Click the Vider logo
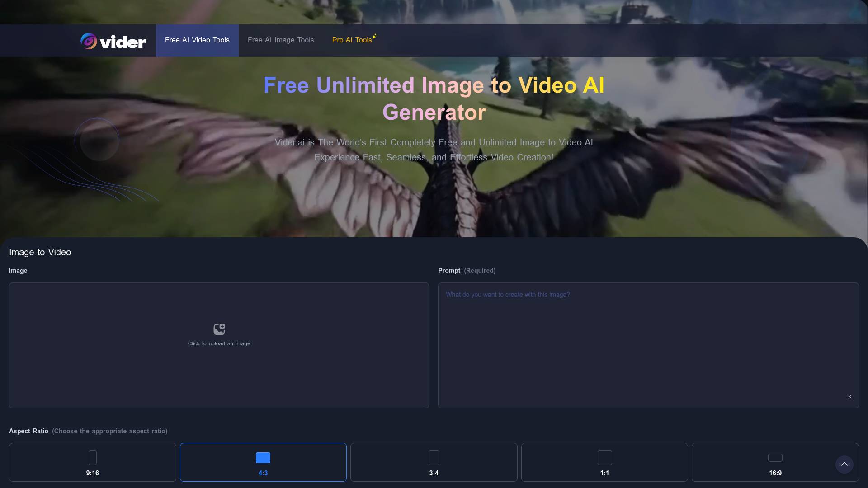Image resolution: width=868 pixels, height=488 pixels. tap(113, 41)
